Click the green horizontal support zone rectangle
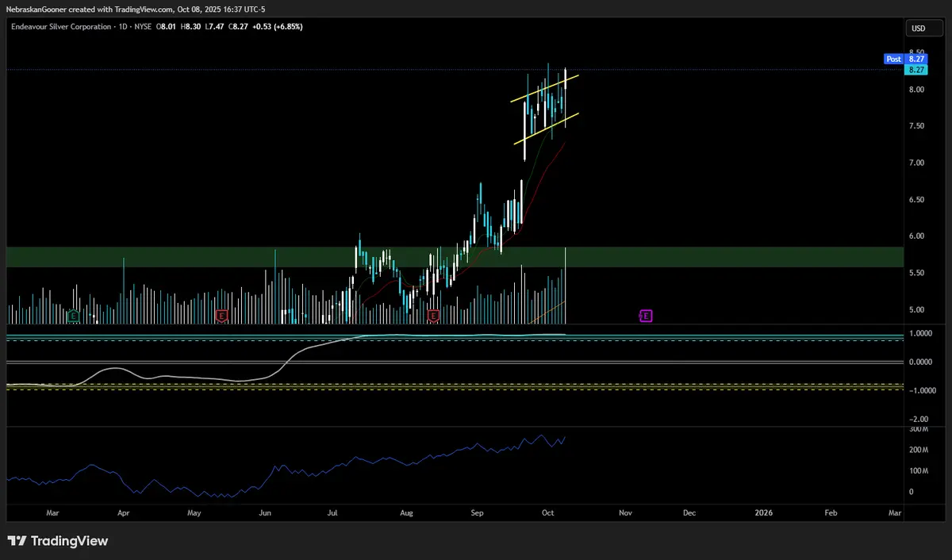Image resolution: width=952 pixels, height=560 pixels. pyautogui.click(x=455, y=256)
